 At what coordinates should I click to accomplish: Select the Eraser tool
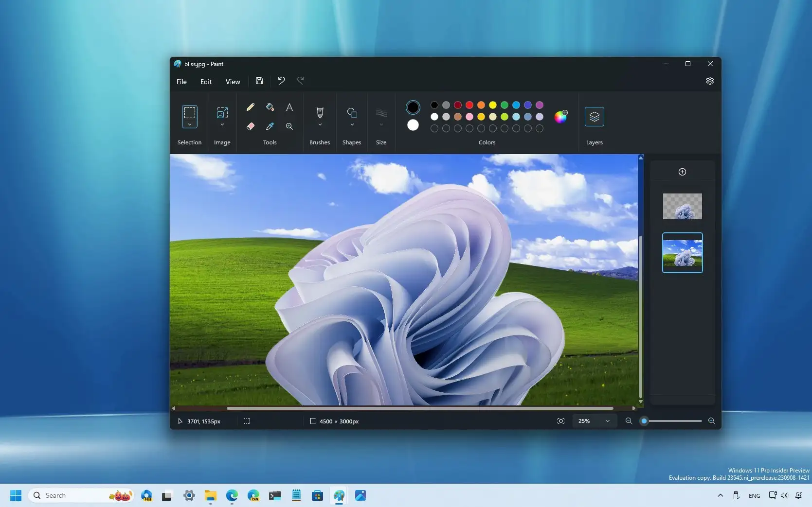(x=250, y=126)
